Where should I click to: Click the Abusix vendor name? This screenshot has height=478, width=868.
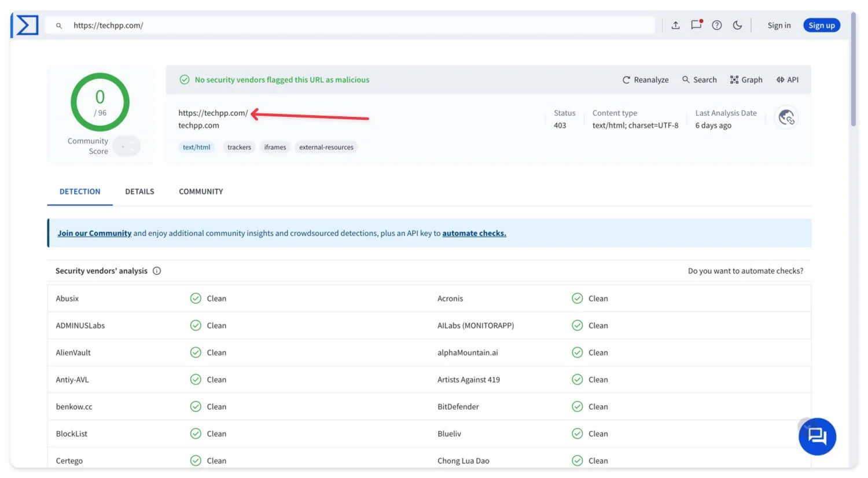[x=67, y=299]
